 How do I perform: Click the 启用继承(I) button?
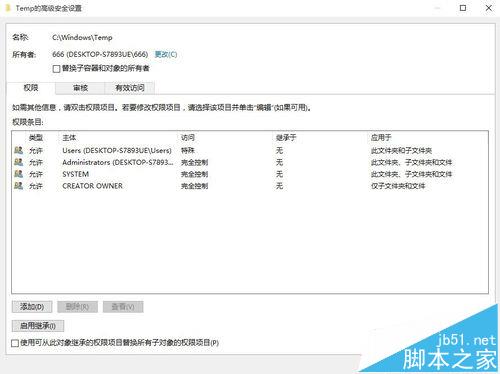pos(38,326)
